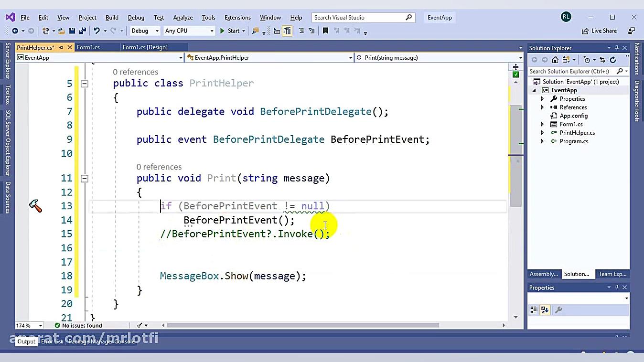Screen dimensions: 644x362
Task: Uncomment the selected lines icon
Action: pos(311,31)
